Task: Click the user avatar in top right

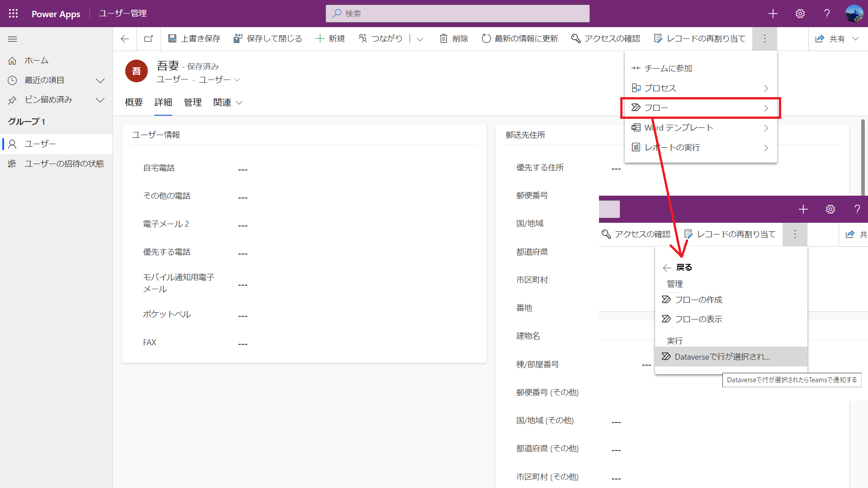Action: coord(854,14)
